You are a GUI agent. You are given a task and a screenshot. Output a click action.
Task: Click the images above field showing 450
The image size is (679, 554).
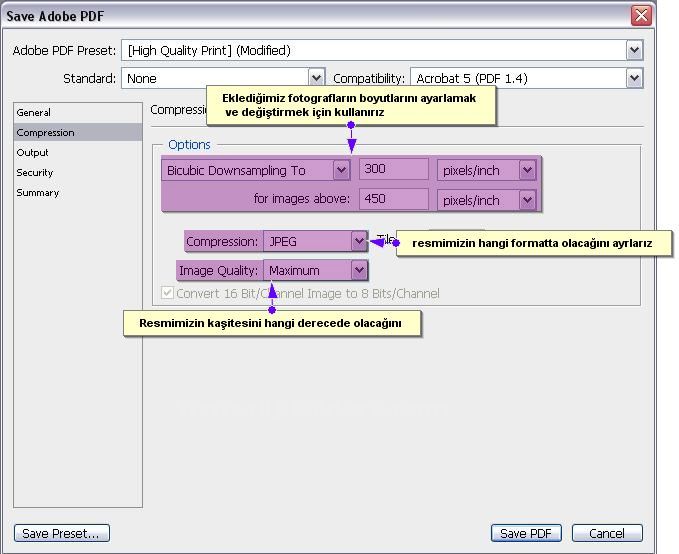(x=394, y=199)
